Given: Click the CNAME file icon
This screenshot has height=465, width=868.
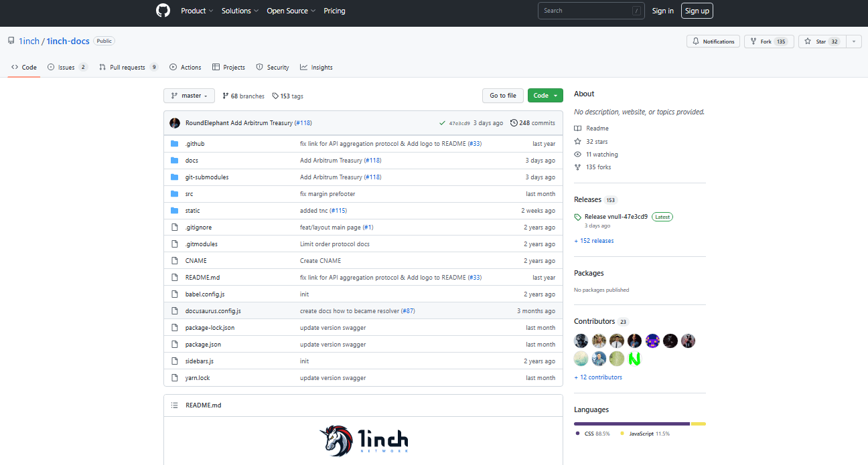Looking at the screenshot, I should click(175, 261).
